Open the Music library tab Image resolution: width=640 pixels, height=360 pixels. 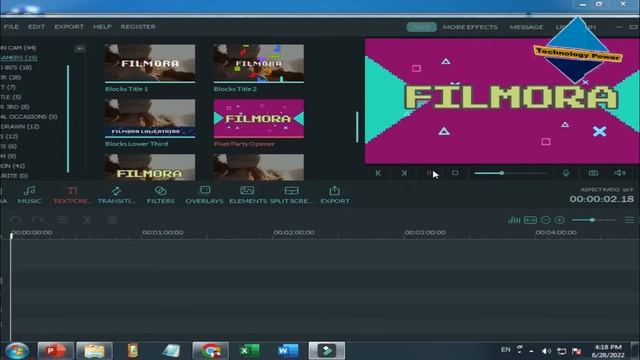click(29, 195)
